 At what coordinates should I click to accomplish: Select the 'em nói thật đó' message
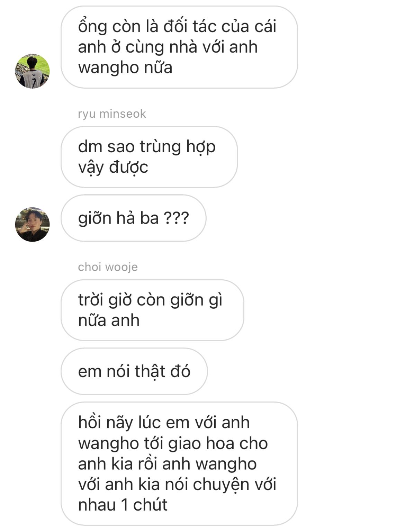pyautogui.click(x=134, y=371)
